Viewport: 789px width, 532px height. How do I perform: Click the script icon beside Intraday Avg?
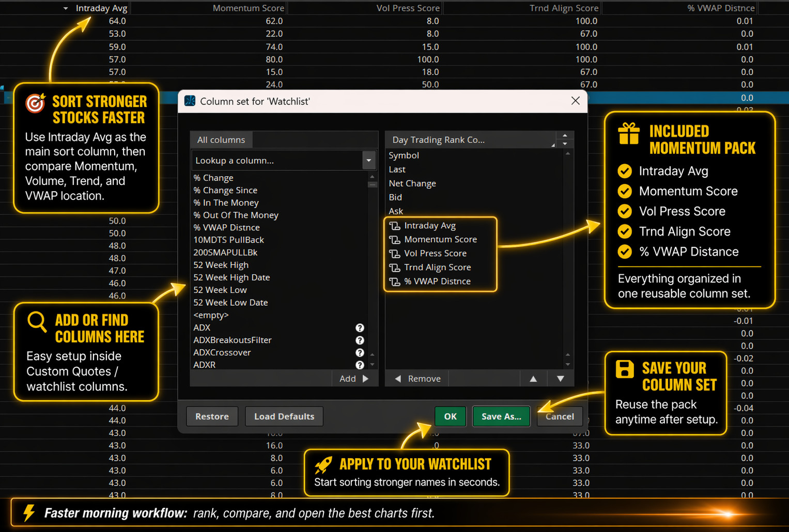click(395, 226)
